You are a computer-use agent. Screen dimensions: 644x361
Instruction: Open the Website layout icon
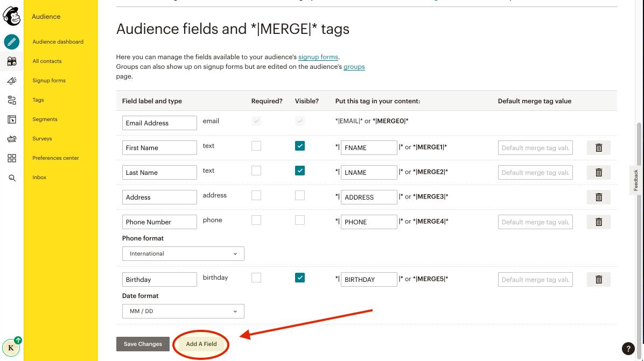(x=11, y=119)
